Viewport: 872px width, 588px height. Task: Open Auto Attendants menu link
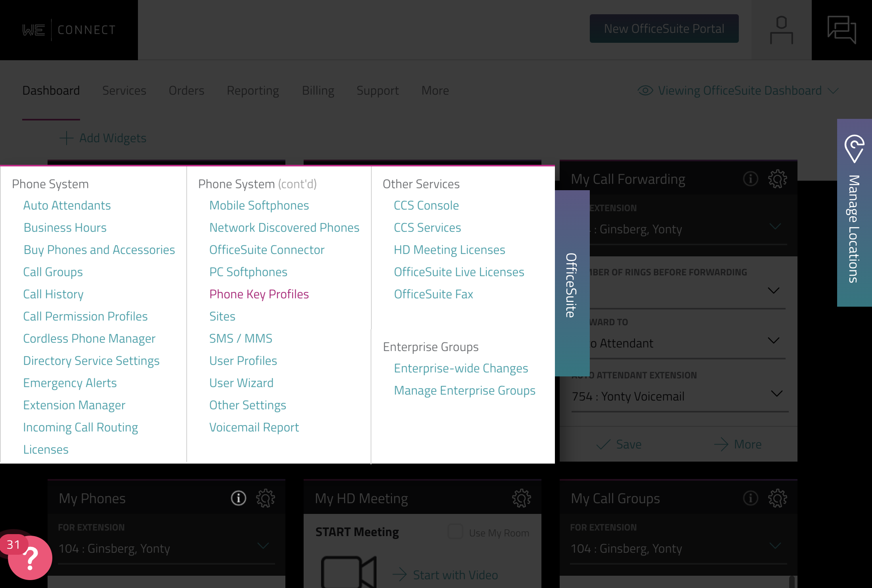click(x=67, y=205)
